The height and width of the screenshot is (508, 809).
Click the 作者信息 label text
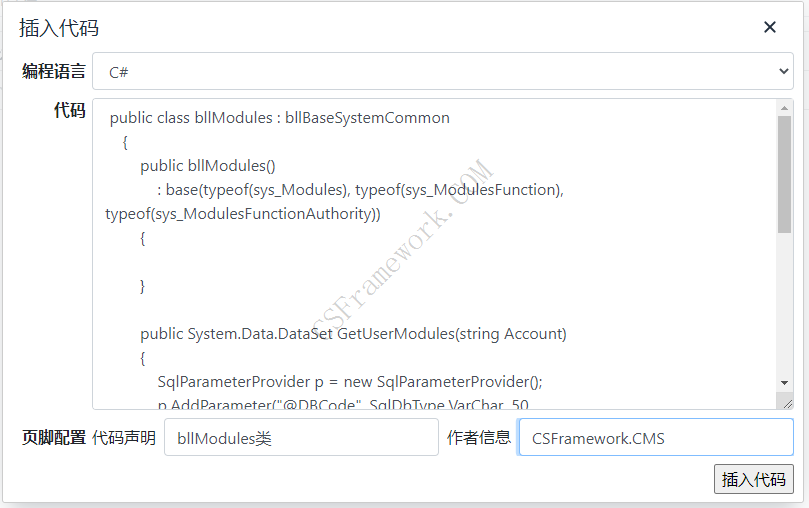coord(479,437)
